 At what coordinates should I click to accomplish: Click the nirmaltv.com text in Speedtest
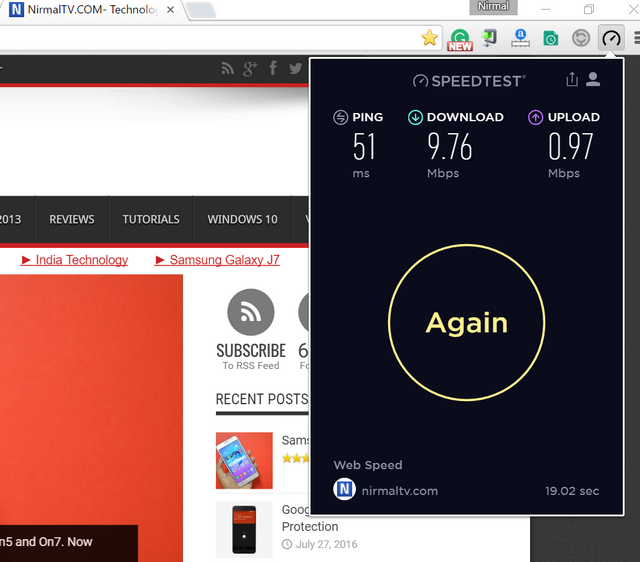[400, 491]
